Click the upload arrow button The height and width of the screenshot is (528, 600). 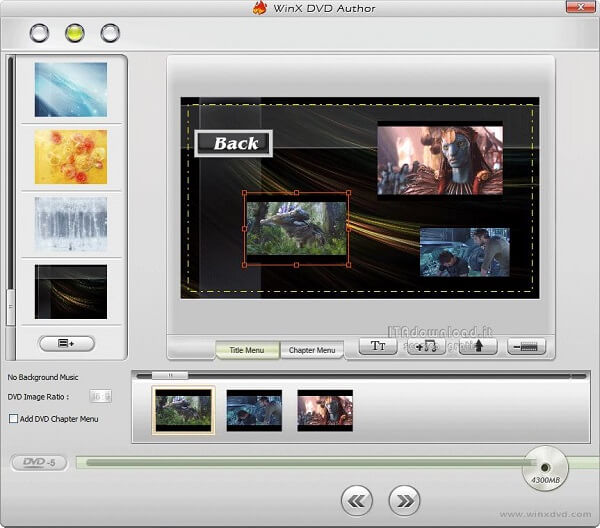click(478, 346)
